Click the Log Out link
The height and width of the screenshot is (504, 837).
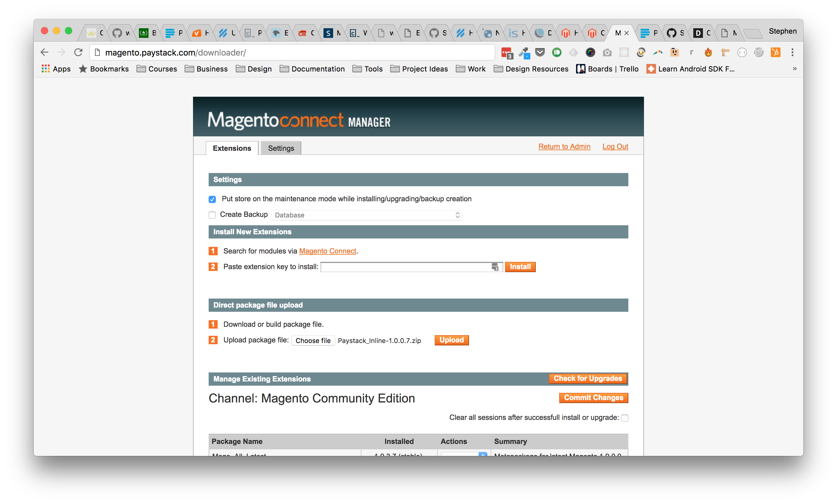[615, 146]
